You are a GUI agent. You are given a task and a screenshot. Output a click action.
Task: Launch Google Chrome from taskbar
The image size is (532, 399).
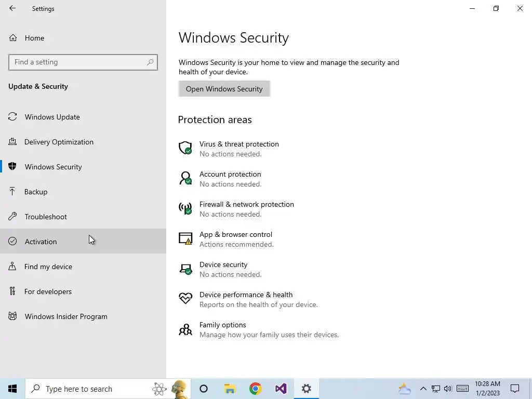(255, 389)
